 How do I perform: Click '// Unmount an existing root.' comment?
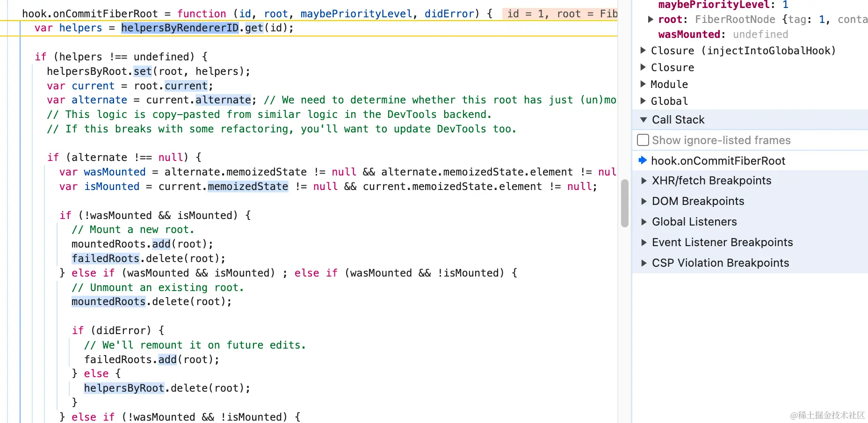pyautogui.click(x=158, y=288)
